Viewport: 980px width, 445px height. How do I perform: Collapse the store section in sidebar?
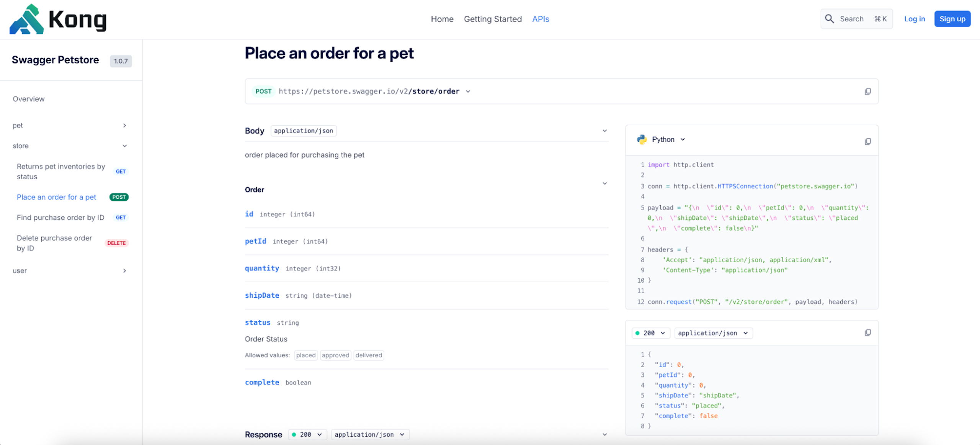124,146
